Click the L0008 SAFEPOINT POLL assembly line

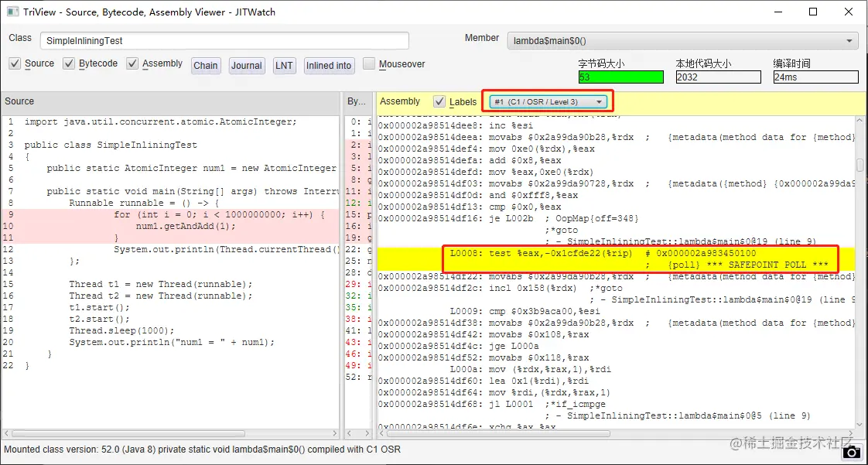click(x=616, y=259)
